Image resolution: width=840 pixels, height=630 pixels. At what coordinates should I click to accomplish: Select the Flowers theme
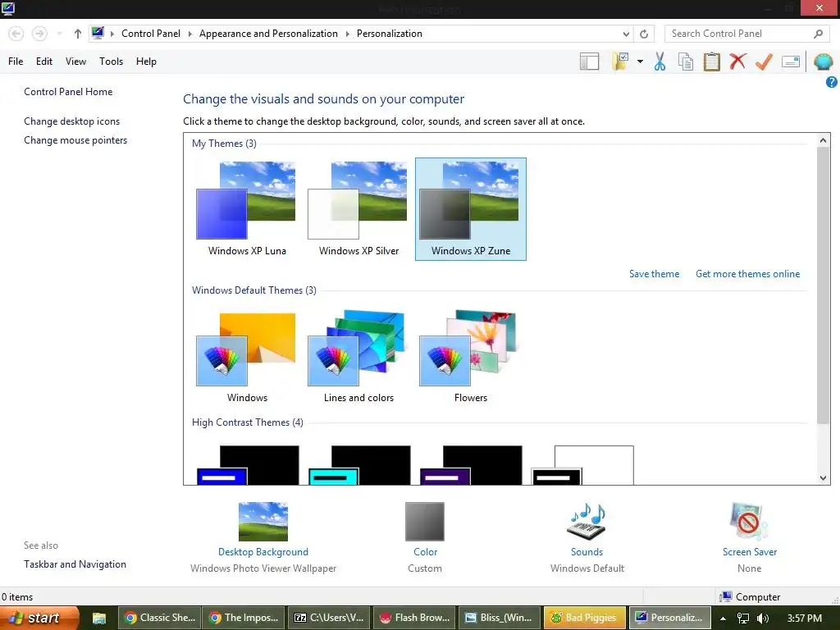click(x=470, y=356)
